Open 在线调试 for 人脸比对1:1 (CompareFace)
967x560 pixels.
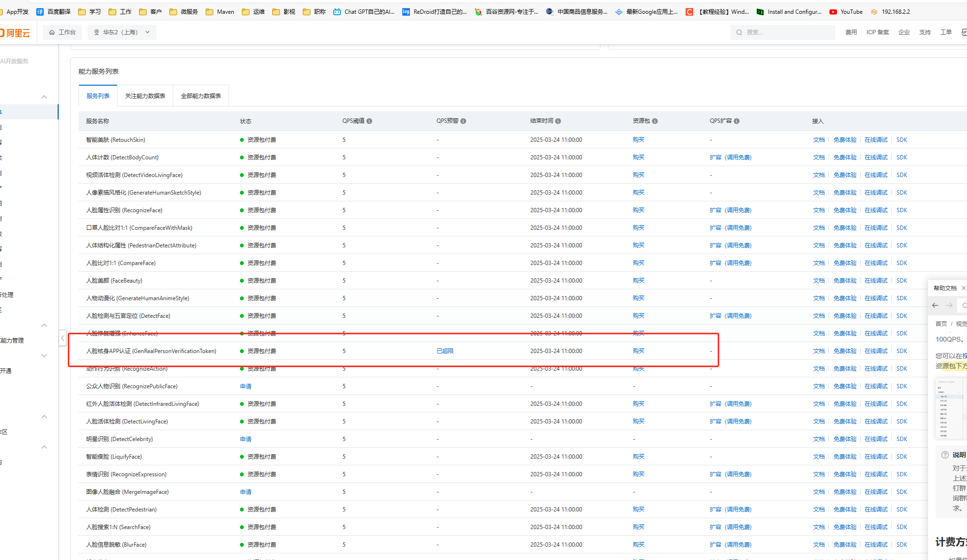(876, 263)
